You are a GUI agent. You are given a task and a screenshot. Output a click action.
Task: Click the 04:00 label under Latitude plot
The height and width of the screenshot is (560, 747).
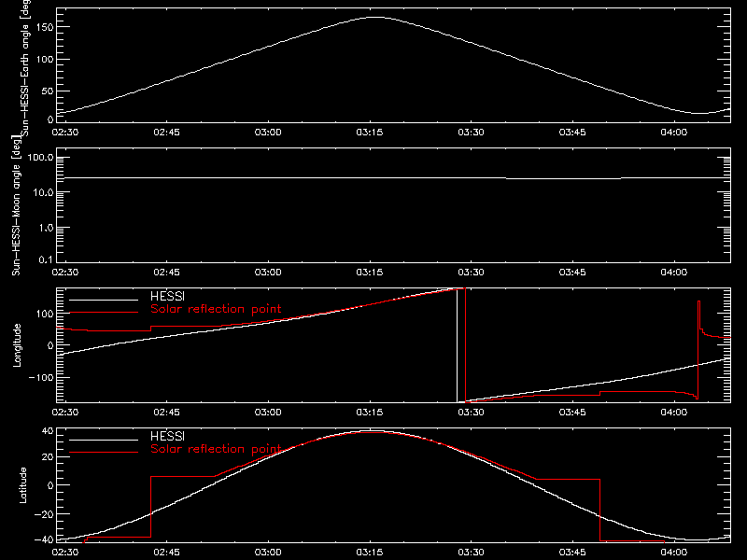click(x=674, y=552)
